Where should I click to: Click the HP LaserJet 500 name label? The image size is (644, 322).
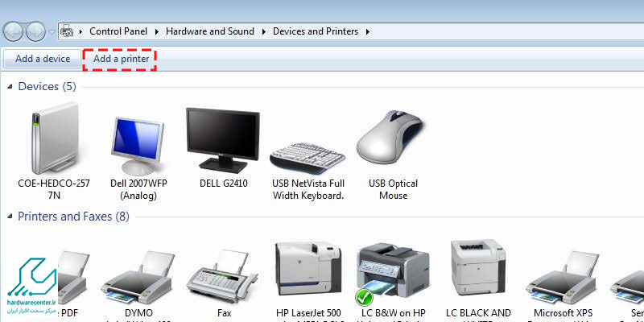309,315
